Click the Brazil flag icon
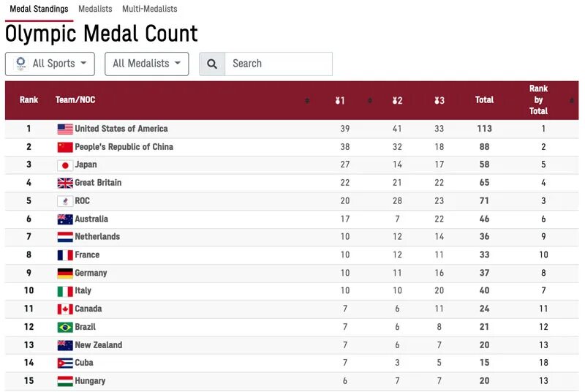This screenshot has height=392, width=585. click(65, 327)
